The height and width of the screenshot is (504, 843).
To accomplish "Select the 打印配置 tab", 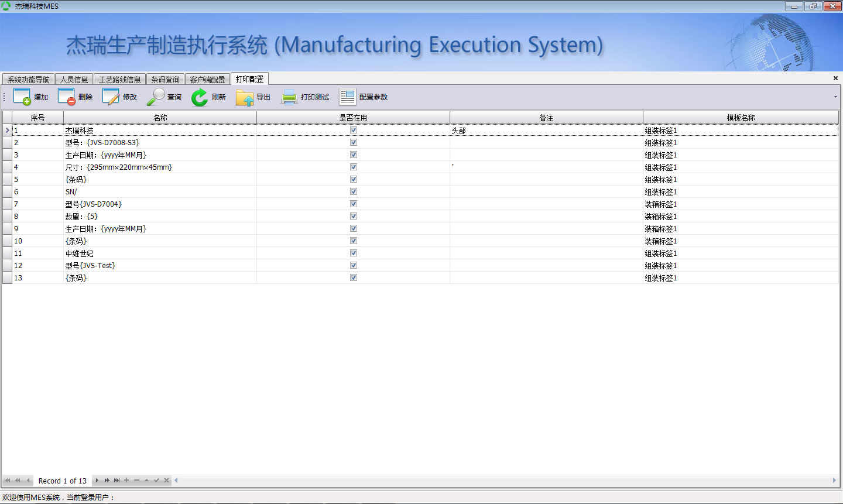I will 250,79.
